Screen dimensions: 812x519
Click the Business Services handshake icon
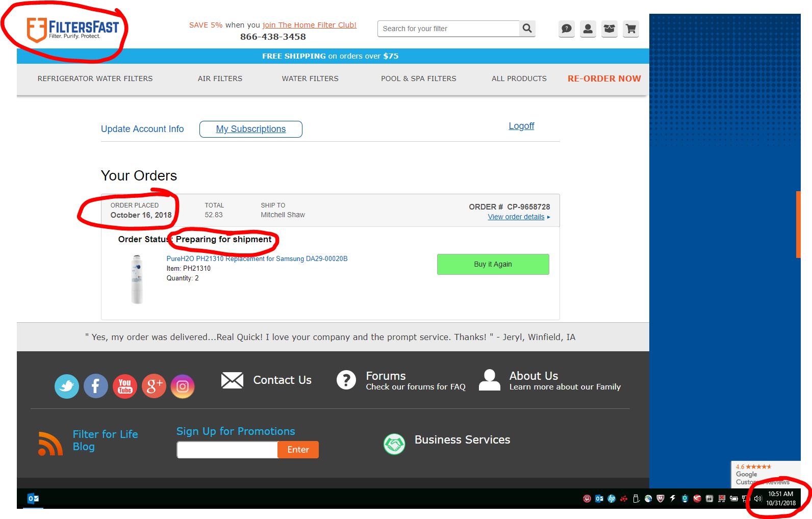coord(394,444)
